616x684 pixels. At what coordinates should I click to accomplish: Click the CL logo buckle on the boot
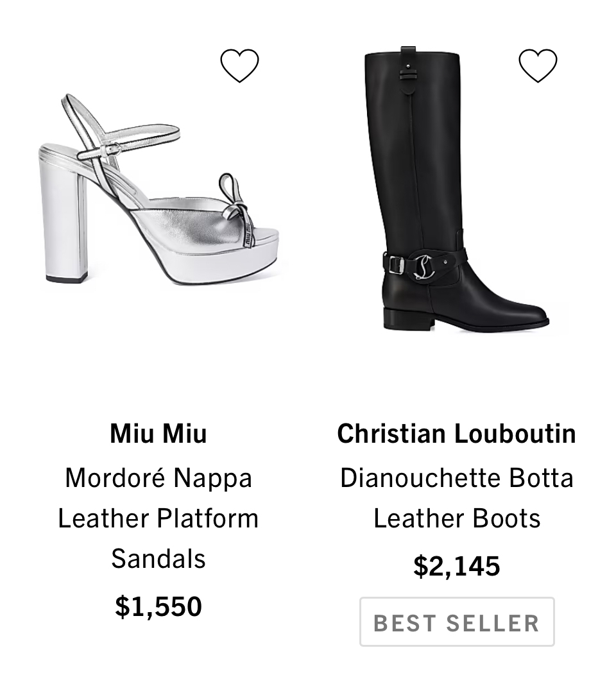424,265
